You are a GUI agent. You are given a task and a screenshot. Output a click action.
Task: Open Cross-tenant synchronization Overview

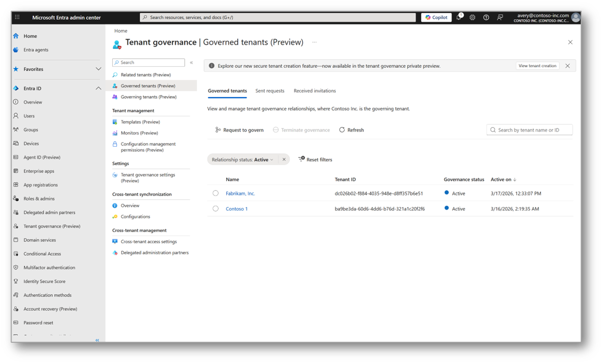coord(130,206)
